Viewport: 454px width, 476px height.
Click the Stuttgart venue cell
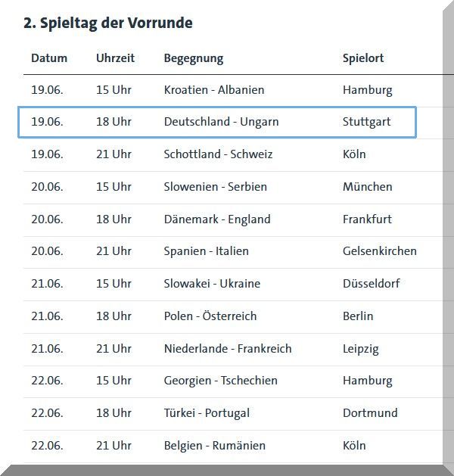click(367, 122)
